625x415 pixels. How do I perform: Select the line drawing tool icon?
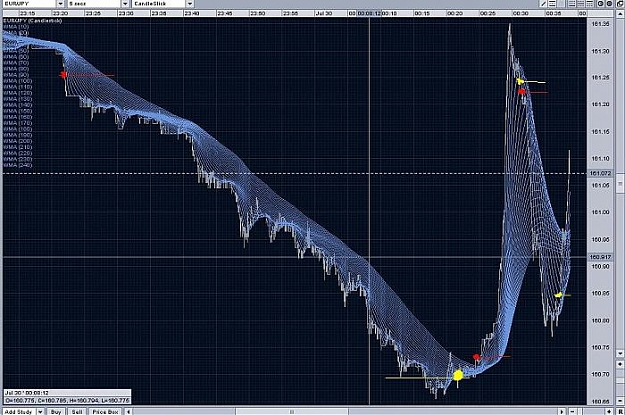point(543,4)
